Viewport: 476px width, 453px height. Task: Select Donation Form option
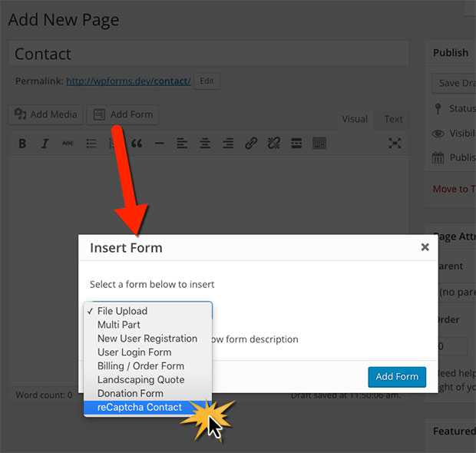tap(148, 393)
